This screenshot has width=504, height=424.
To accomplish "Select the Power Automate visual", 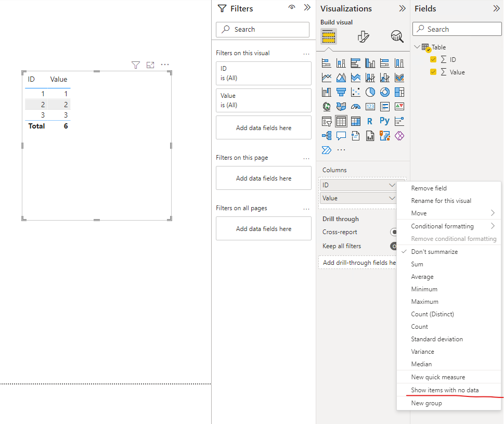I will 326,150.
